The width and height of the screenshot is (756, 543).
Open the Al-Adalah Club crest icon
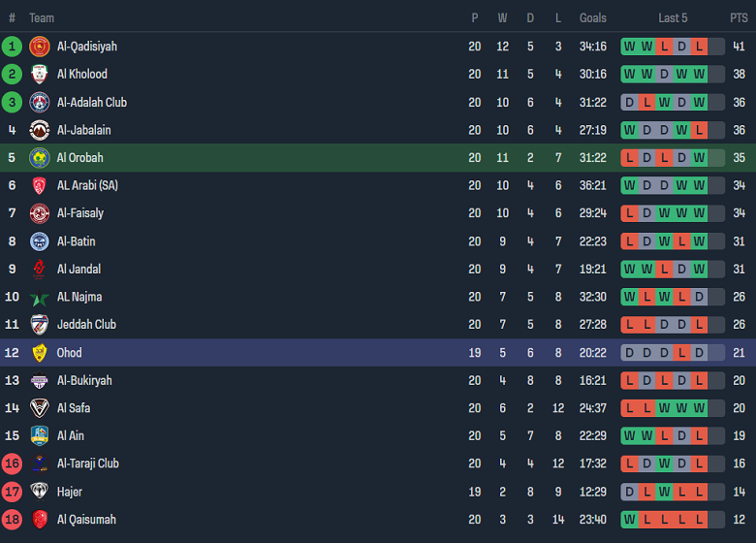tap(40, 103)
